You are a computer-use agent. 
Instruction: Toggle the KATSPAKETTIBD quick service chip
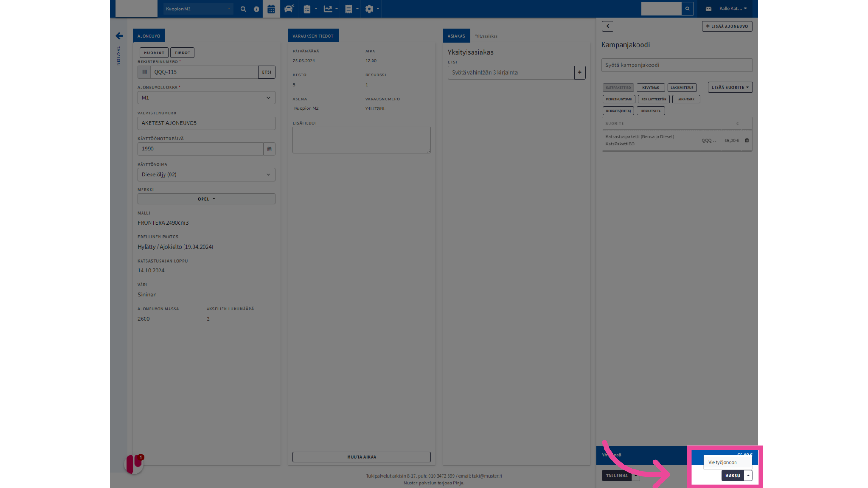pyautogui.click(x=618, y=88)
